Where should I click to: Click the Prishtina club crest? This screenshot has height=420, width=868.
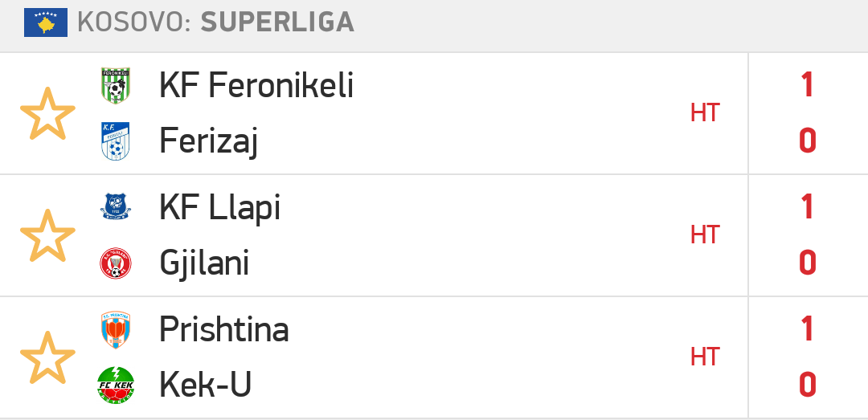tap(116, 329)
